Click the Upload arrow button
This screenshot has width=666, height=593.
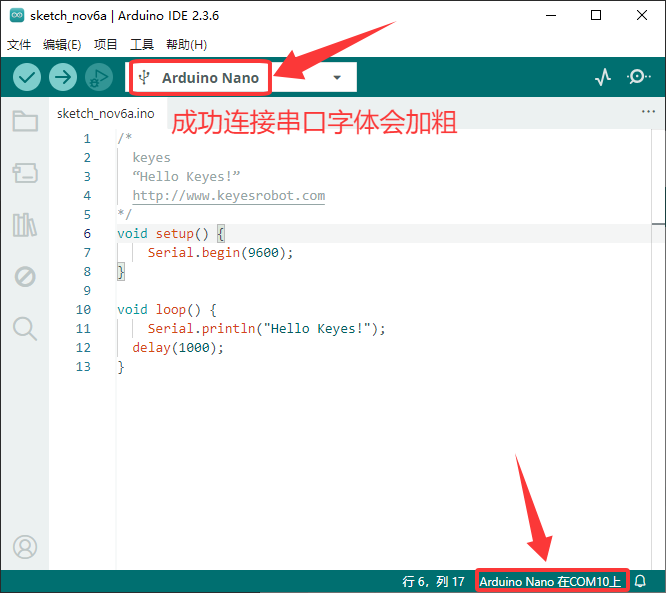(63, 77)
